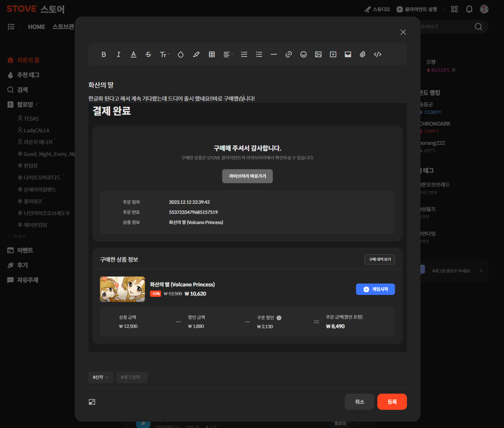Select the highlighter marker tool
The image size is (504, 428).
196,55
